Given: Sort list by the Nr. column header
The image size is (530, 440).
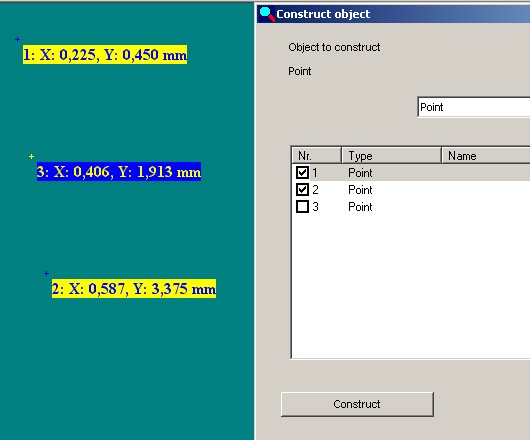Looking at the screenshot, I should (316, 155).
